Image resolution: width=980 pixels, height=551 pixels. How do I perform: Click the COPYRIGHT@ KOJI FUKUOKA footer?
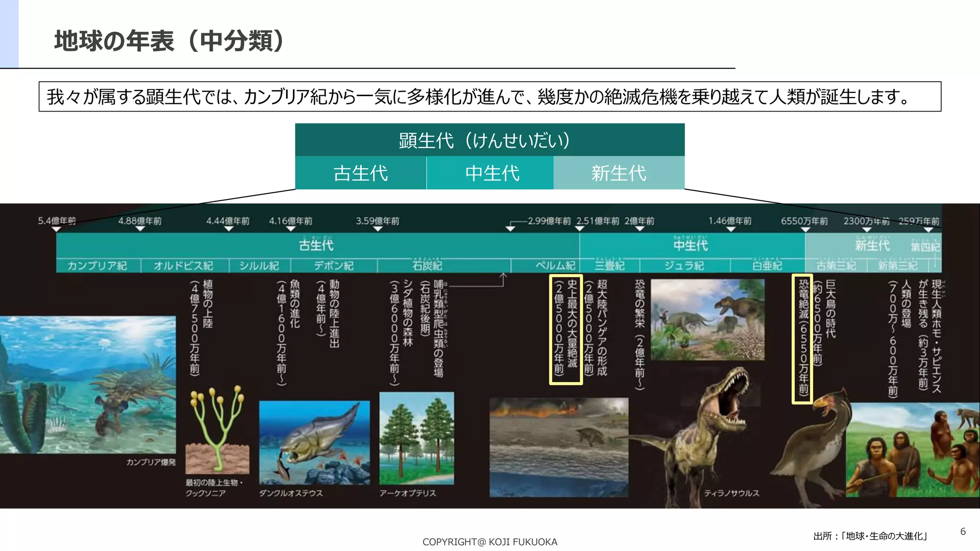(490, 542)
